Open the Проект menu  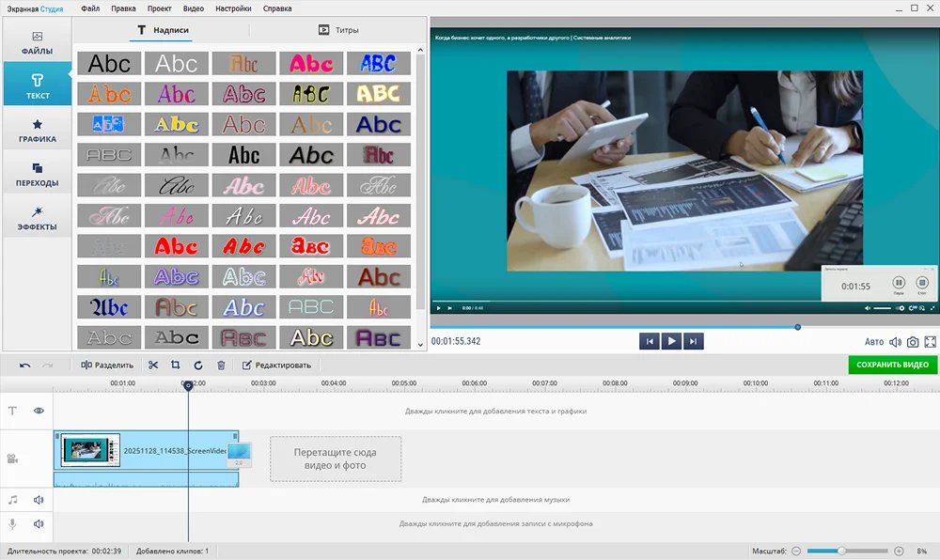158,8
